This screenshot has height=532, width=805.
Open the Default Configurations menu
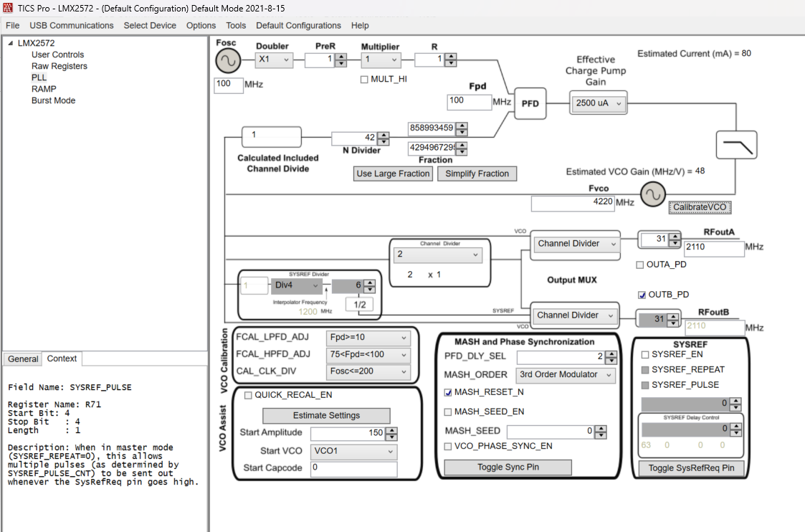298,26
